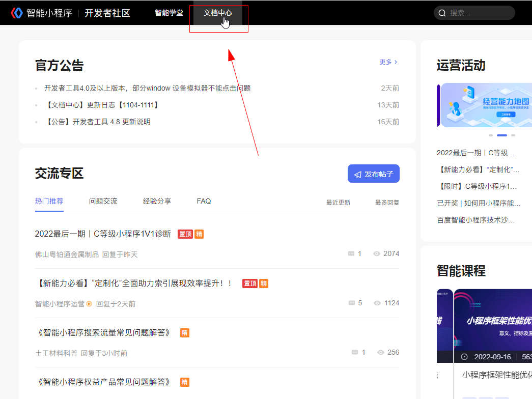Click the 置顶 badge on 2022最后一期 post

click(185, 234)
